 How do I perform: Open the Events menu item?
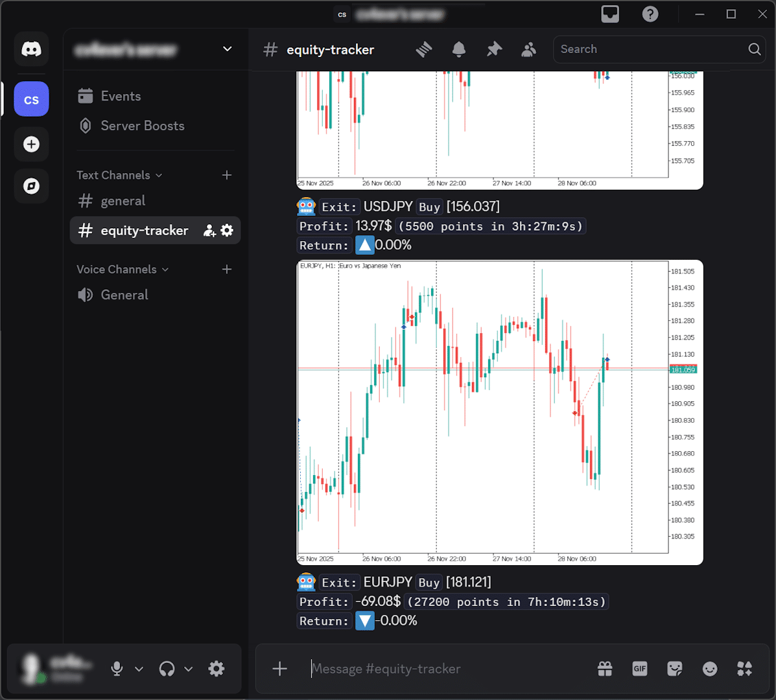pyautogui.click(x=121, y=96)
